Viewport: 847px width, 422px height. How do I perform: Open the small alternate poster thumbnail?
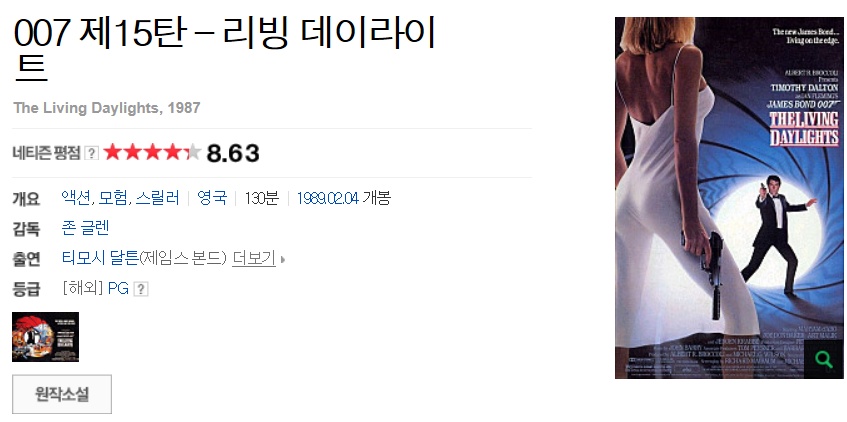tap(45, 337)
